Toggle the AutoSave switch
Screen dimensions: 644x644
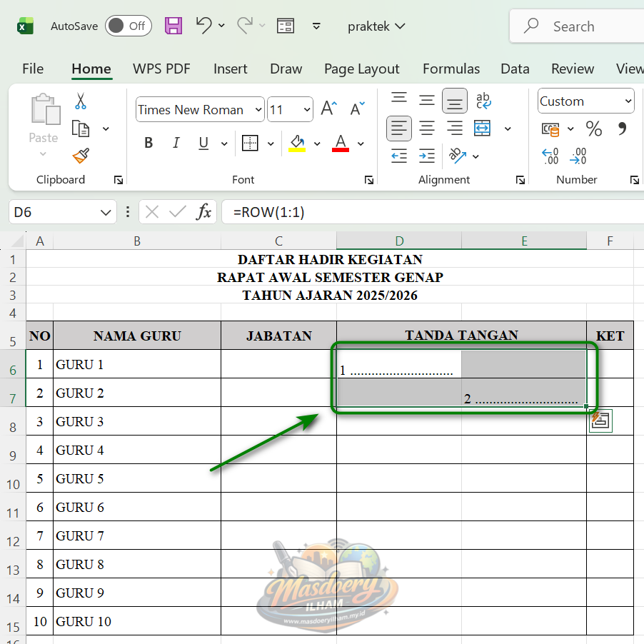click(128, 26)
